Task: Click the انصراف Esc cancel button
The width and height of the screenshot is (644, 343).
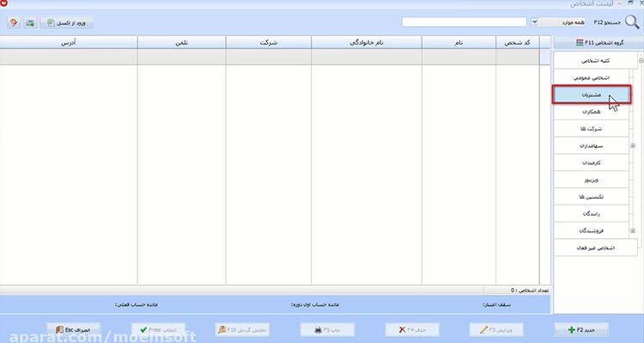Action: 73,330
